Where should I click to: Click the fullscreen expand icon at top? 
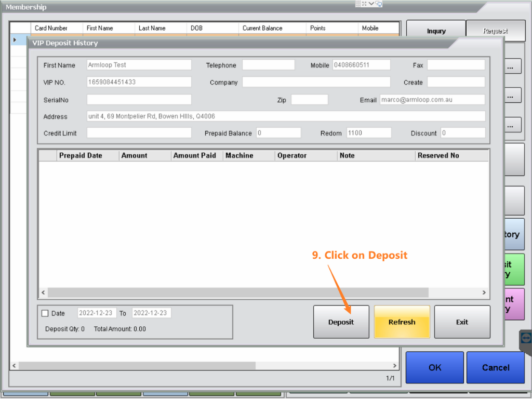tap(364, 4)
